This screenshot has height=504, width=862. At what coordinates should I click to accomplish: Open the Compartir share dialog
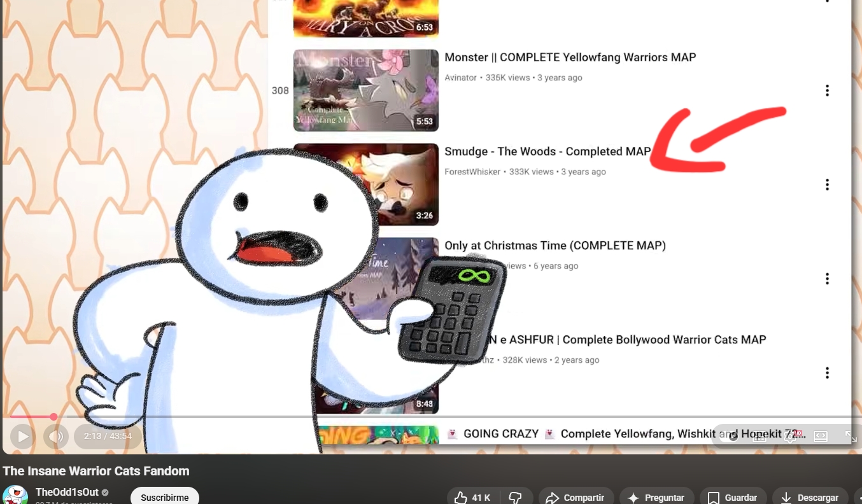point(576,498)
